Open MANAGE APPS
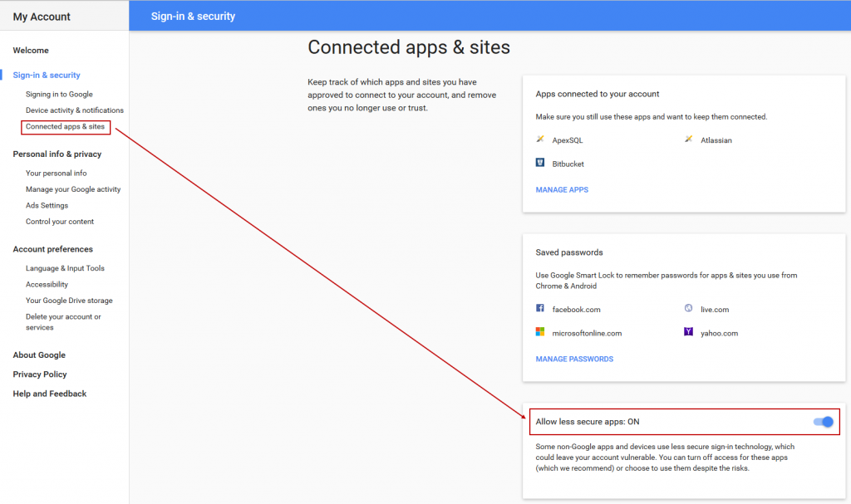 point(563,189)
